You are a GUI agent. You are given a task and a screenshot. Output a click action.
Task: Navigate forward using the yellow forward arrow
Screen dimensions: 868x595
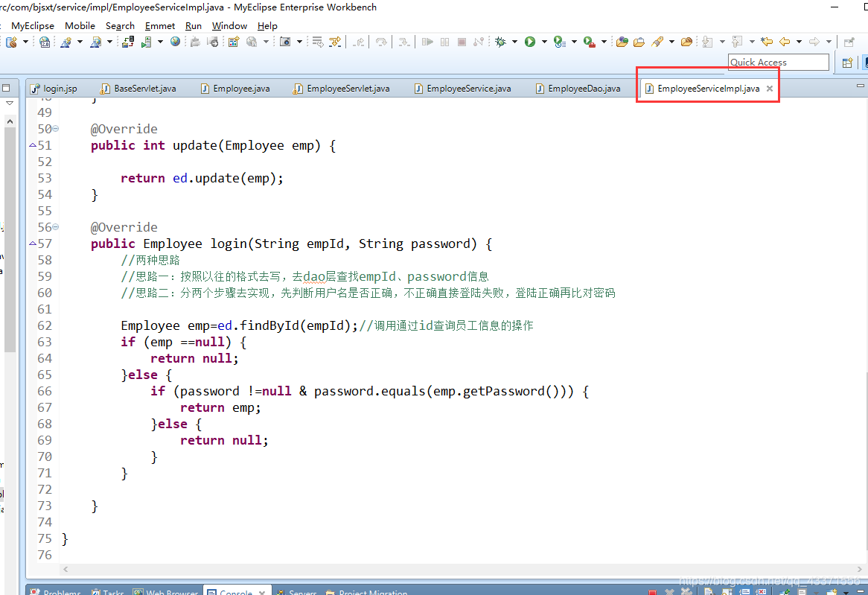pos(814,42)
